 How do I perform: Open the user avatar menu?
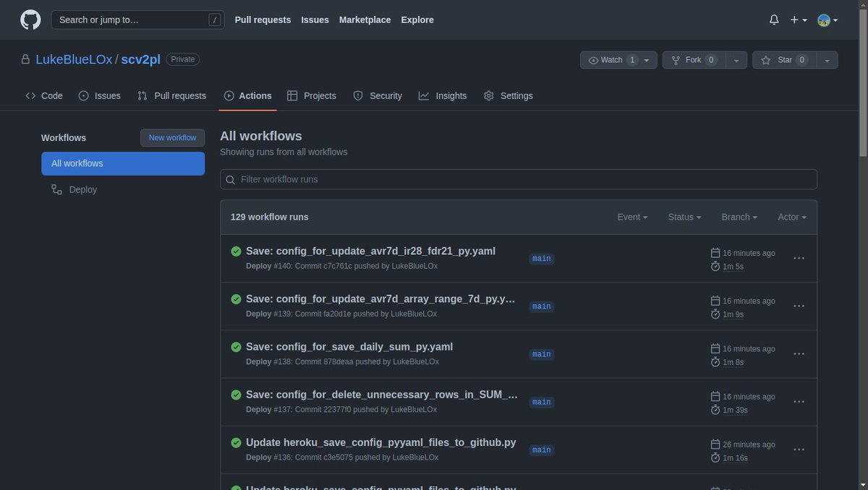point(827,20)
